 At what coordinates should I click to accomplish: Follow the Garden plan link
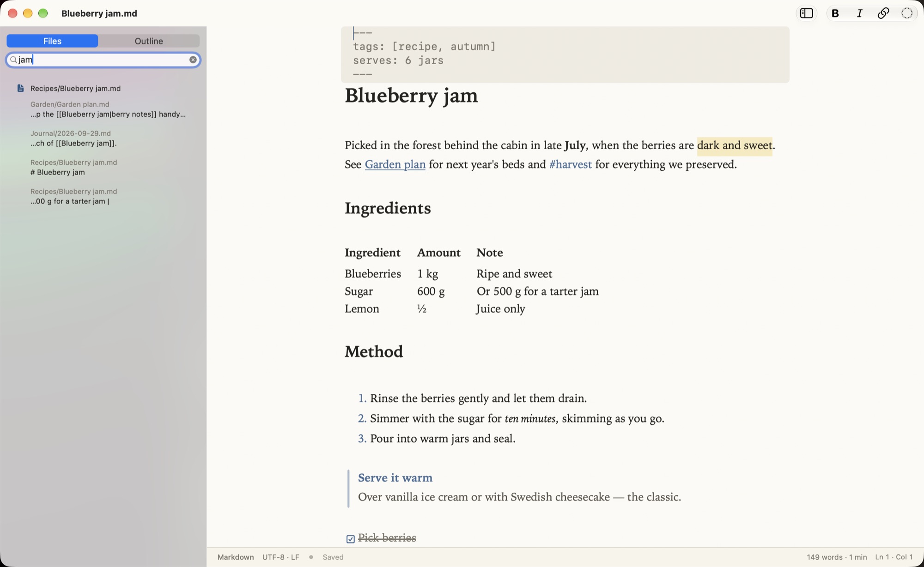point(395,164)
